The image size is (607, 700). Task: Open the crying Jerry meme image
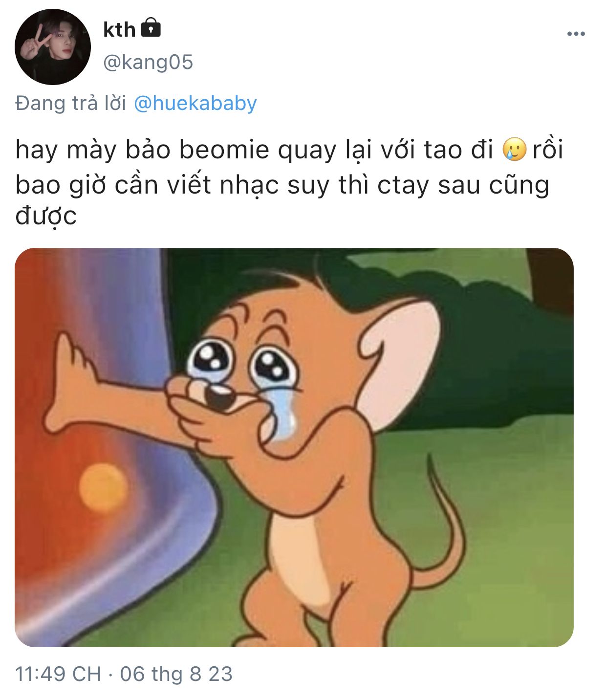[x=294, y=447]
